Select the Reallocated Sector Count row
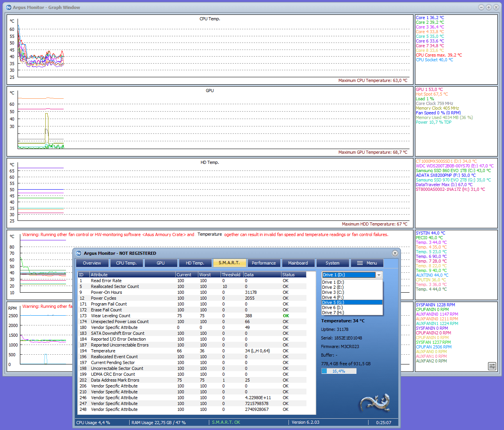 tap(192, 286)
